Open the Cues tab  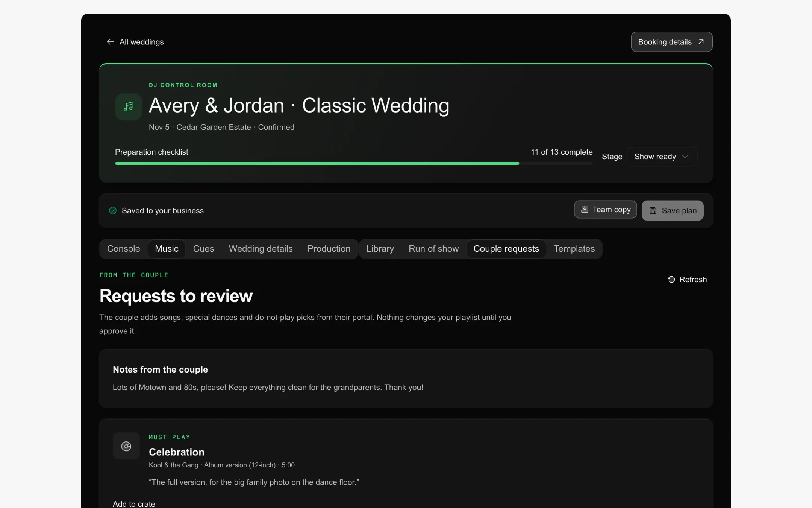(203, 249)
